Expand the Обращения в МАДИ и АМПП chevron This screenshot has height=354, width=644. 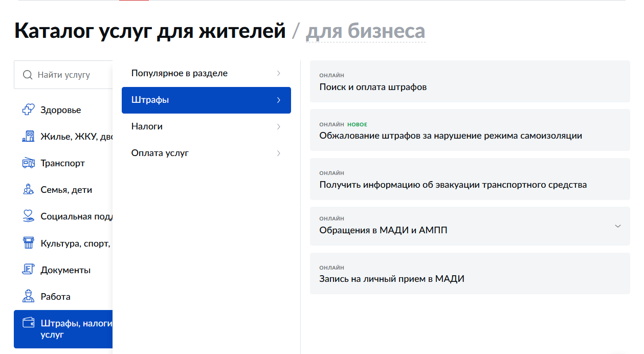pyautogui.click(x=617, y=226)
